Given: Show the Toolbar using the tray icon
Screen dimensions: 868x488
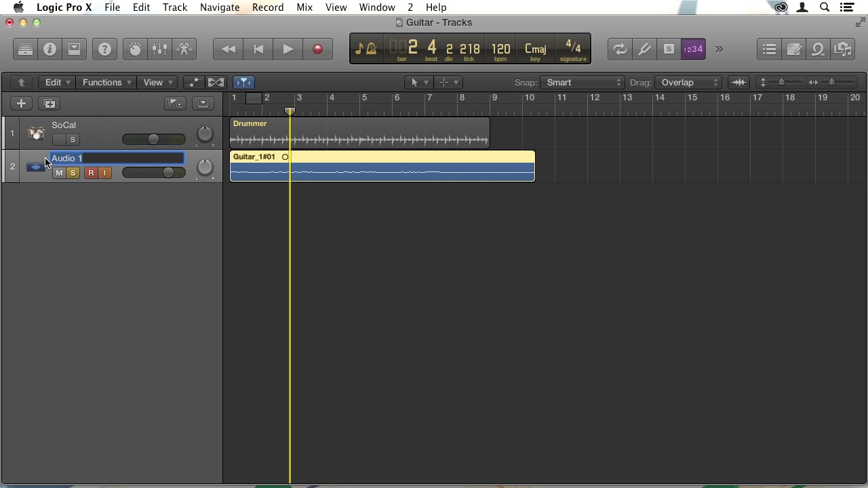Looking at the screenshot, I should click(74, 49).
